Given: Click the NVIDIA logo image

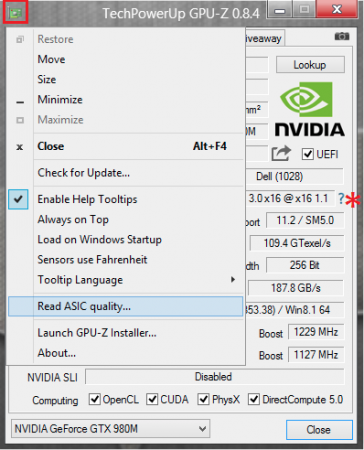Looking at the screenshot, I should pyautogui.click(x=310, y=109).
